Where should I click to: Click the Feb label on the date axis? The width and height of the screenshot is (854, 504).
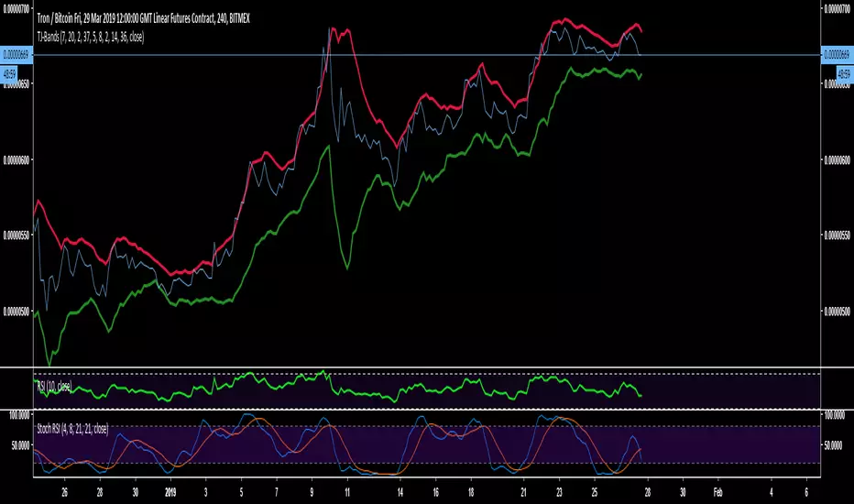pos(717,492)
